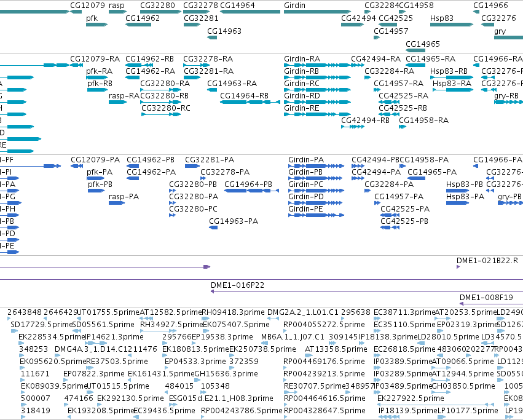The width and height of the screenshot is (523, 420).
Task: Click protein rasp-PA
Action: point(117,203)
